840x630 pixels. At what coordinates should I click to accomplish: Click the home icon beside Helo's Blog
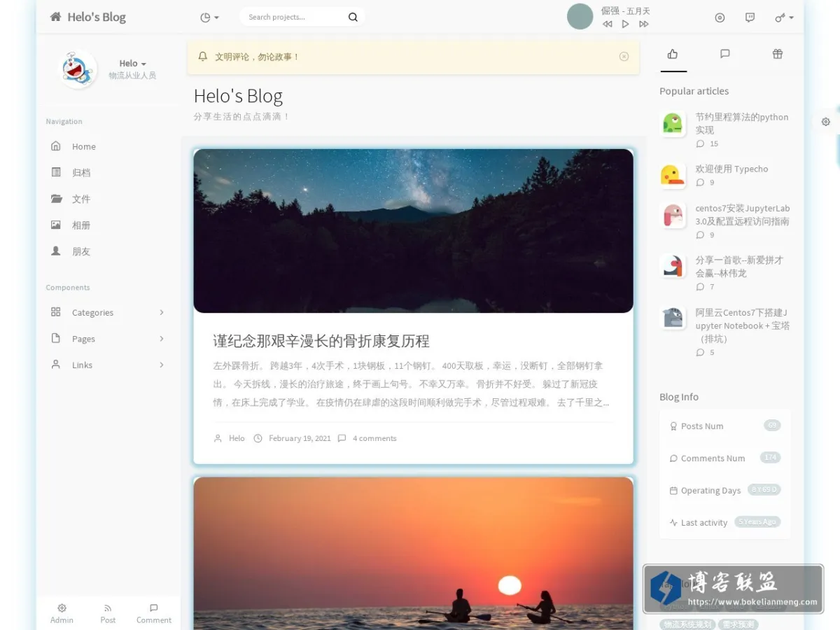coord(55,17)
